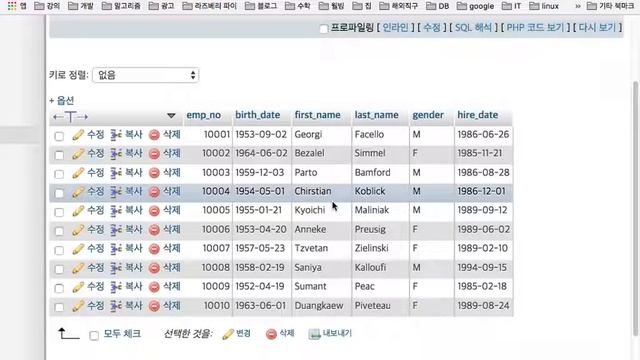Click the red delete icon for Tzvetan Zielinski
The width and height of the screenshot is (640, 360).
tap(154, 249)
